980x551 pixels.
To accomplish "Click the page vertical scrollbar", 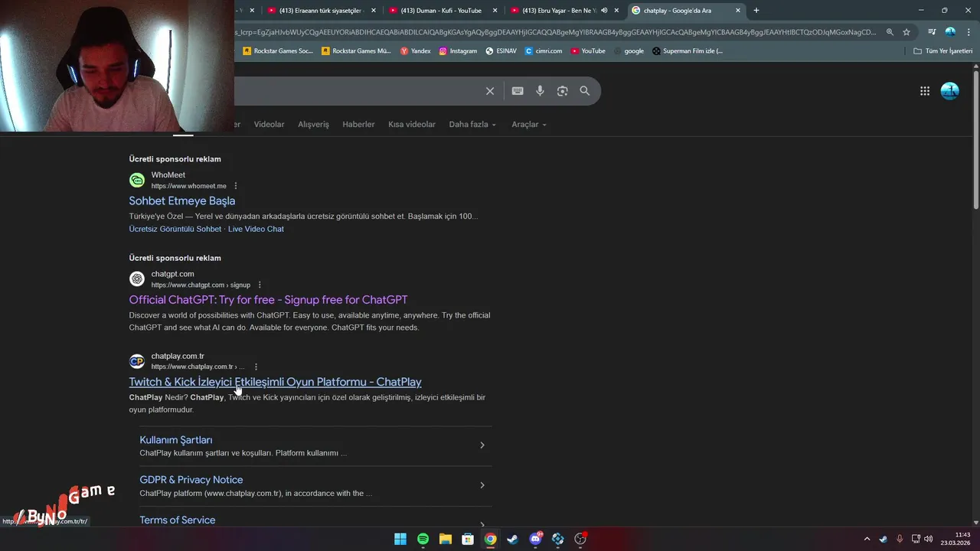I will point(976,139).
